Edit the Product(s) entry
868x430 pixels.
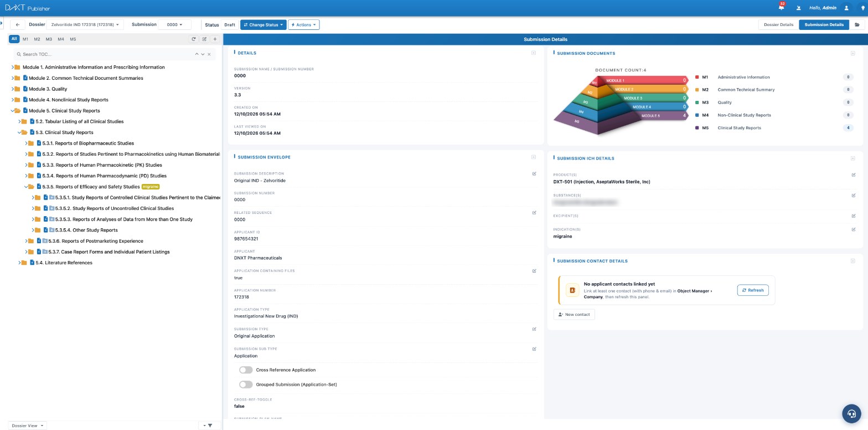pos(854,175)
